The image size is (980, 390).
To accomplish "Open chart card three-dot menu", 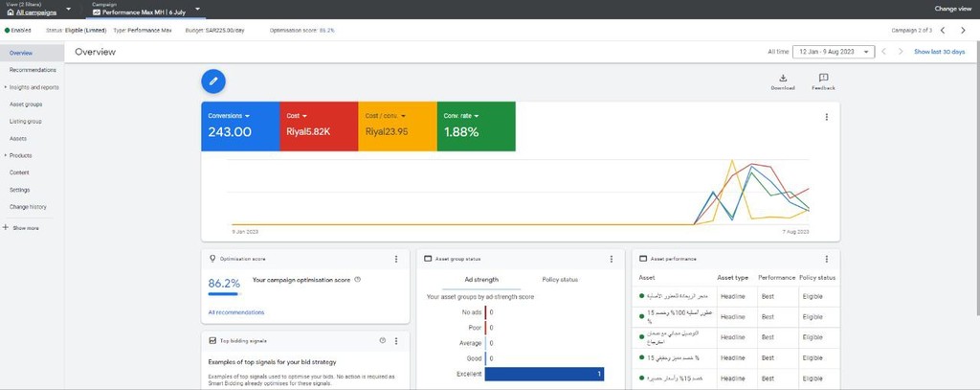I will click(826, 117).
